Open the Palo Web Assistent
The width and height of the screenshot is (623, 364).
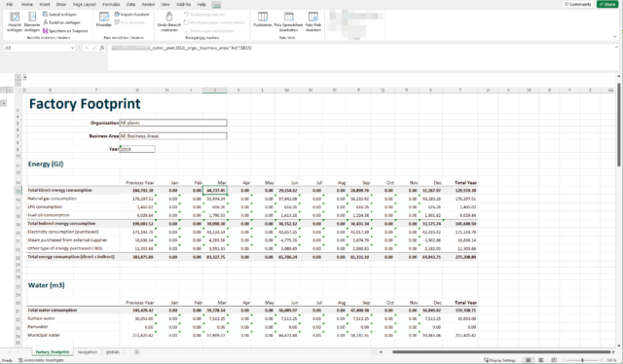[313, 21]
